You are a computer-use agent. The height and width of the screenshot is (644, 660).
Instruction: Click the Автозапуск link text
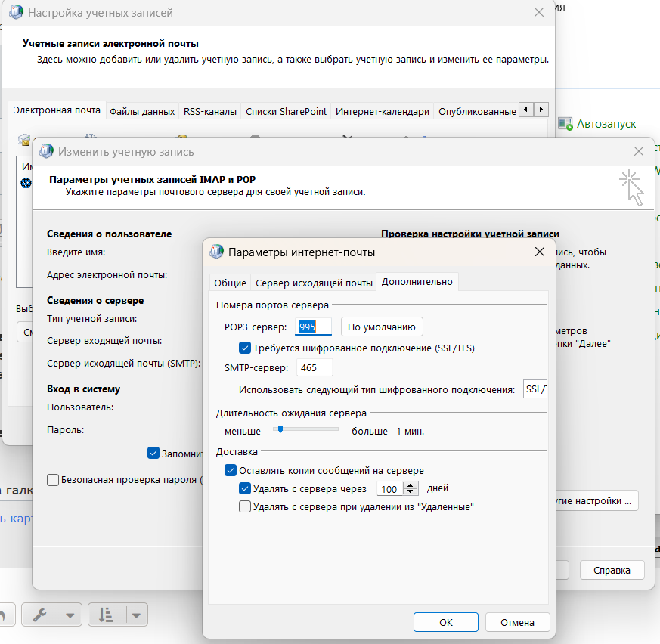(x=606, y=124)
